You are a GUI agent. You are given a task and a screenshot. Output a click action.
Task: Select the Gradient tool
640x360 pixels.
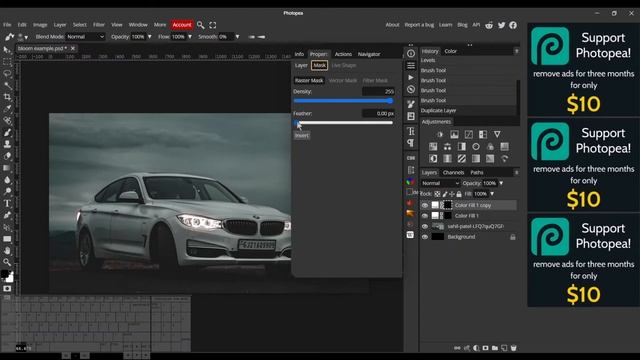pyautogui.click(x=7, y=168)
